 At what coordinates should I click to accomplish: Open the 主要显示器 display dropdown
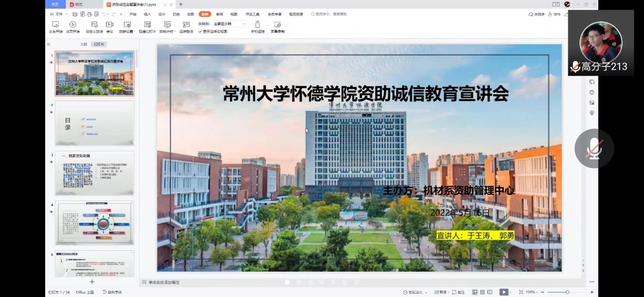229,24
